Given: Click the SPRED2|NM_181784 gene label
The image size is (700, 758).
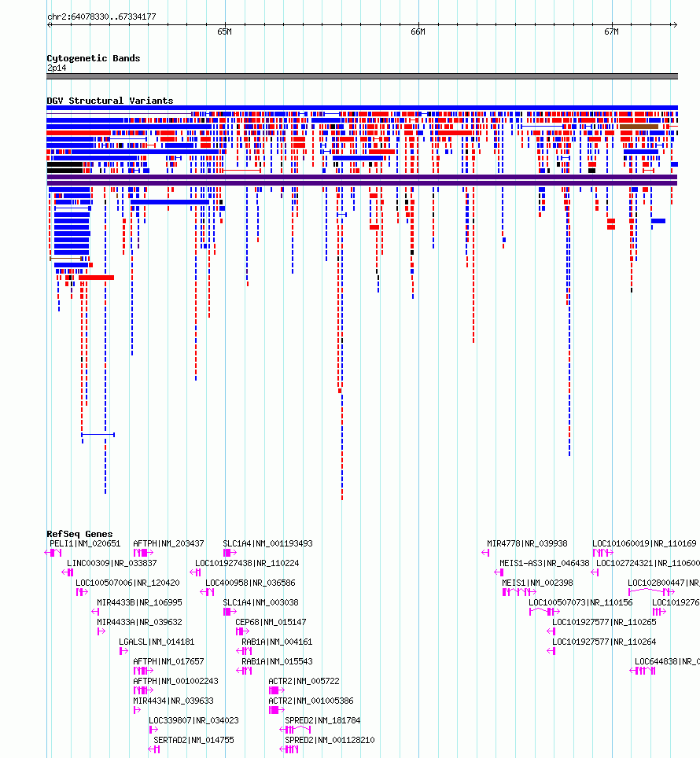Looking at the screenshot, I should (x=322, y=720).
